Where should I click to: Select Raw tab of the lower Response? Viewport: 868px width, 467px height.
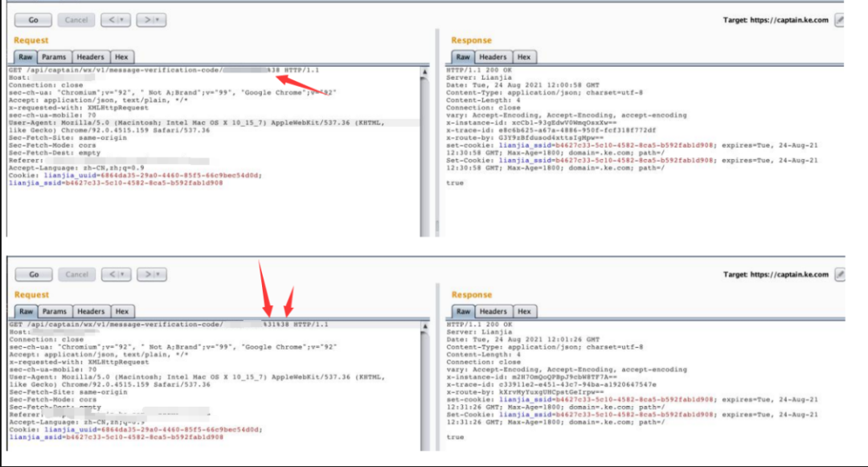[464, 312]
